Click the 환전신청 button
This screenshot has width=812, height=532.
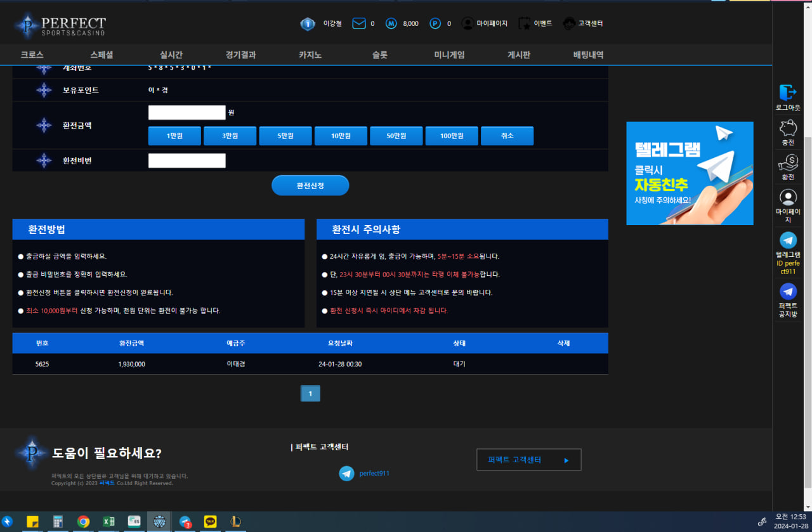click(x=310, y=185)
